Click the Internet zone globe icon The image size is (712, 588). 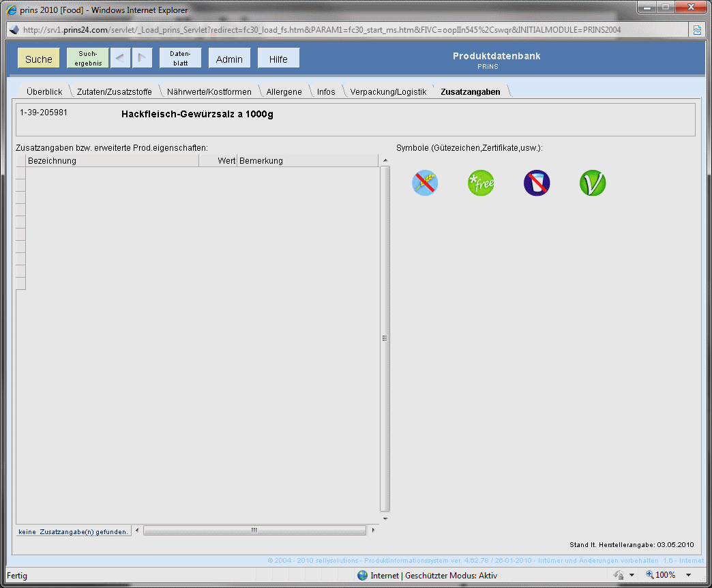pyautogui.click(x=362, y=575)
